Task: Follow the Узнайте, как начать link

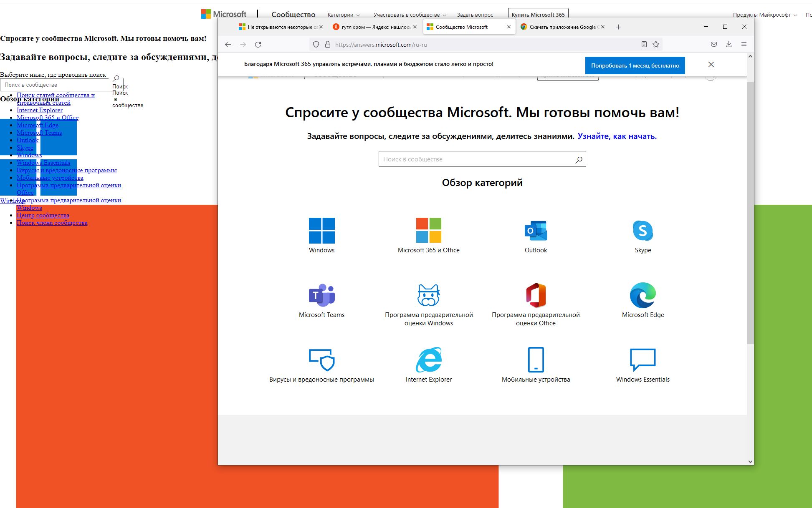Action: tap(617, 136)
